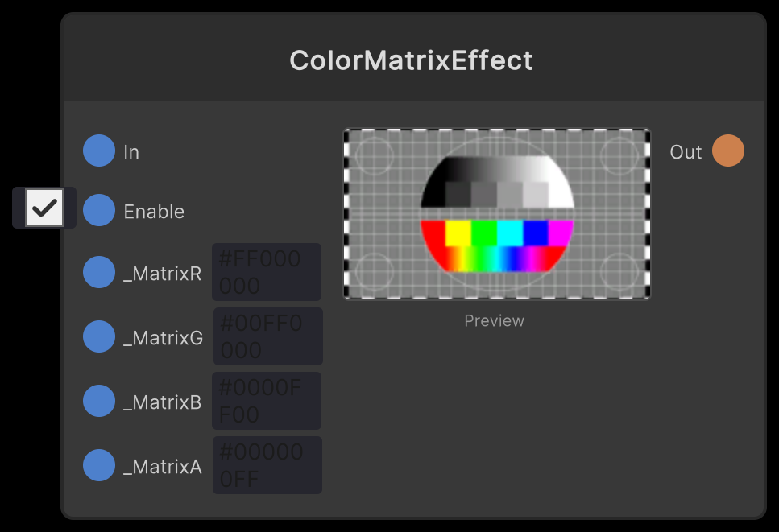Viewport: 779px width, 532px height.
Task: Click the Preview thumbnail image
Action: [x=495, y=214]
